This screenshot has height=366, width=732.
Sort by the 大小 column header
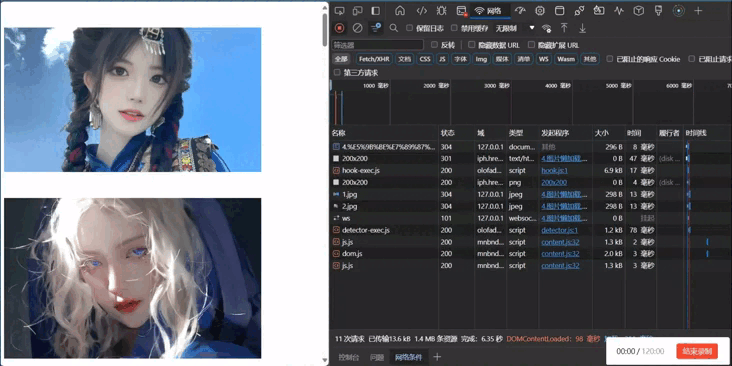tap(609, 133)
